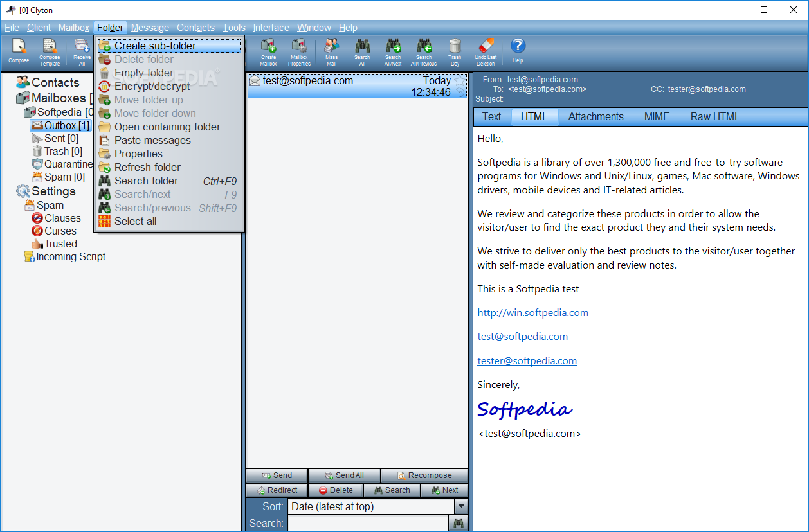The height and width of the screenshot is (532, 809).
Task: Select Clauses spam setting
Action: [57, 218]
